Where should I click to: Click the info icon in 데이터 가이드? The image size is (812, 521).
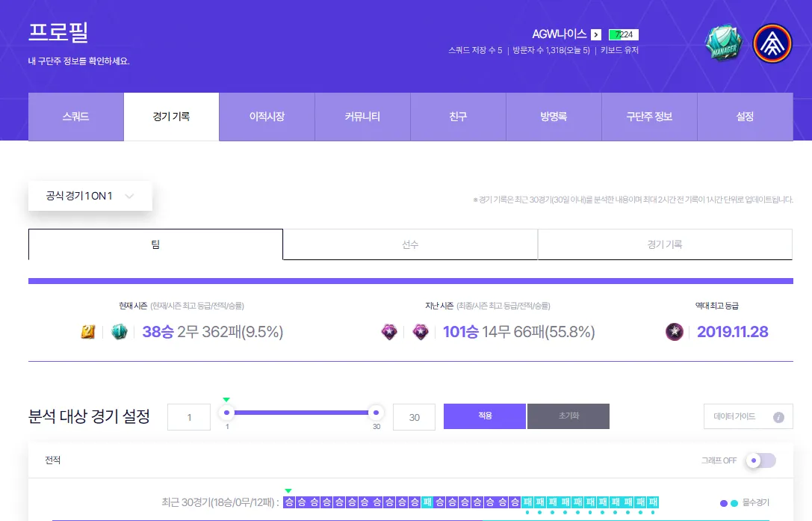[x=778, y=417]
